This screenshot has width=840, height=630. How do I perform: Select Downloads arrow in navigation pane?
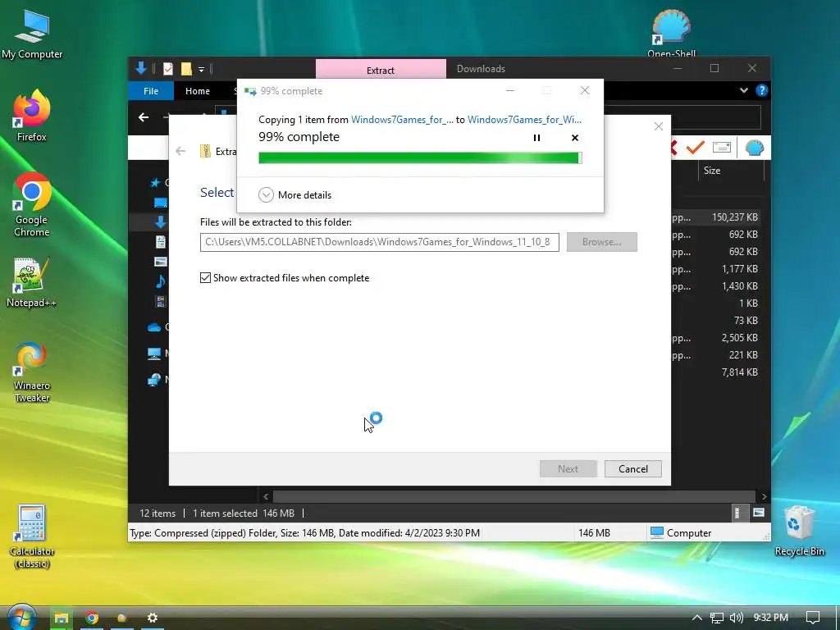160,221
